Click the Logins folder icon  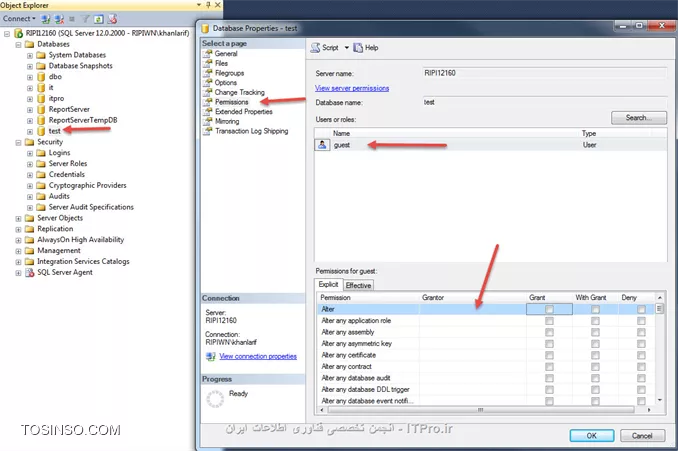click(x=41, y=153)
